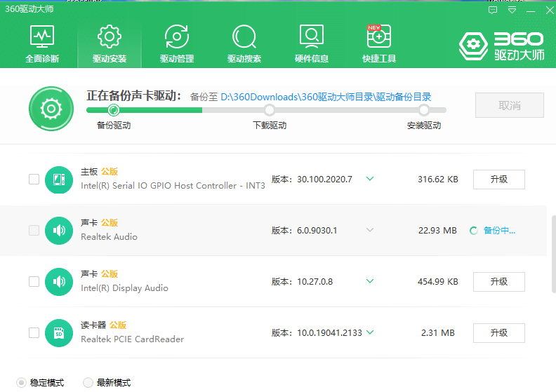Image resolution: width=556 pixels, height=392 pixels.
Task: Open the feedback chat bubble icon
Action: (493, 11)
